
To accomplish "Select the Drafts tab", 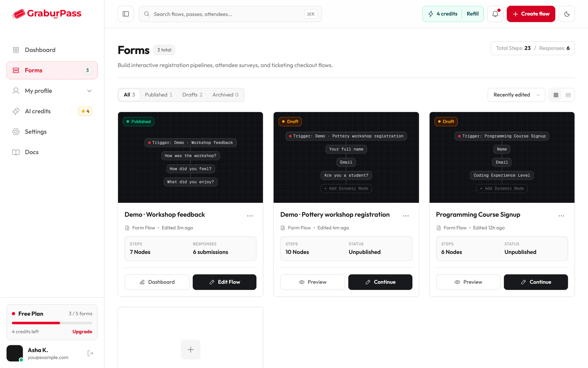I will coord(192,95).
